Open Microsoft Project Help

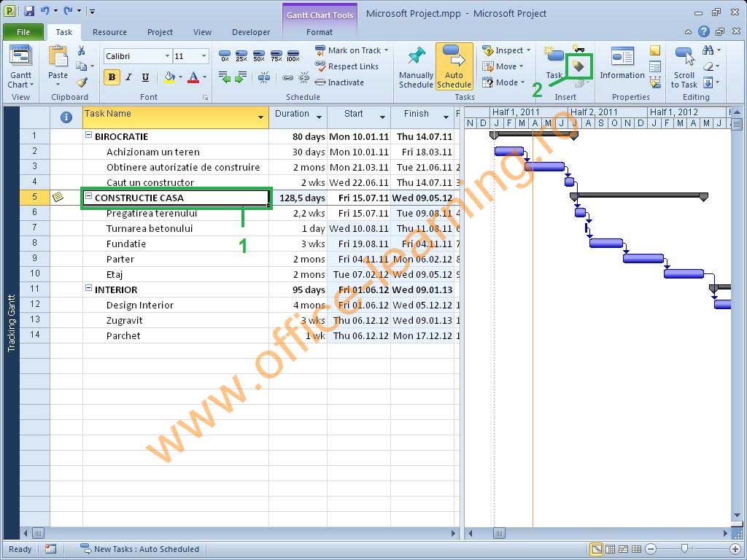pyautogui.click(x=704, y=31)
